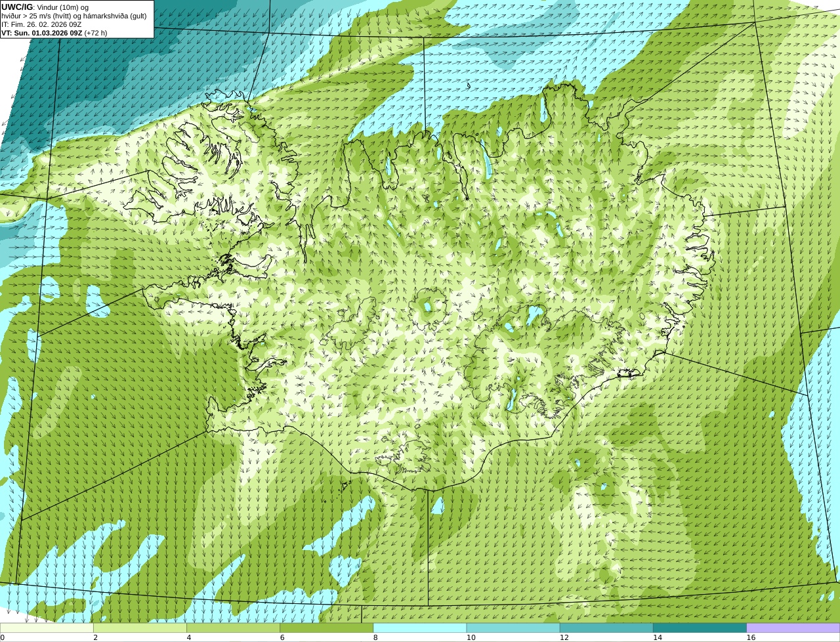Image resolution: width=840 pixels, height=642 pixels.
Task: Click the "Vindur (10m) og" heading text
Action: 63,7
